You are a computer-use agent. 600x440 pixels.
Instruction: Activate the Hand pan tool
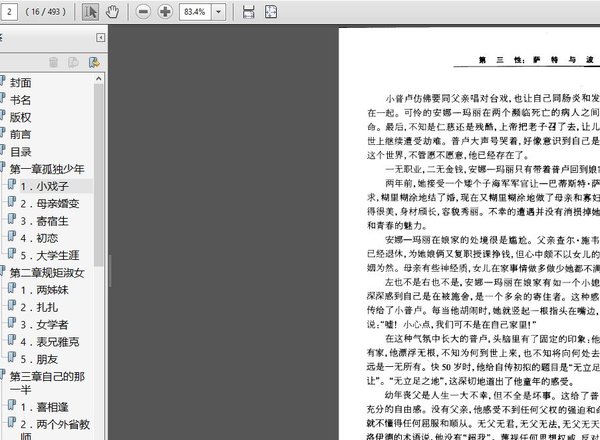click(112, 12)
